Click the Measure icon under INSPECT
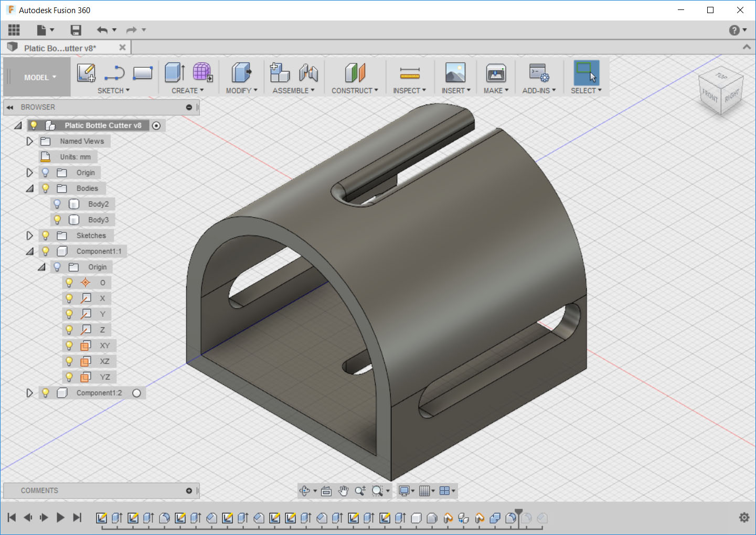Image resolution: width=756 pixels, height=535 pixels. click(410, 72)
